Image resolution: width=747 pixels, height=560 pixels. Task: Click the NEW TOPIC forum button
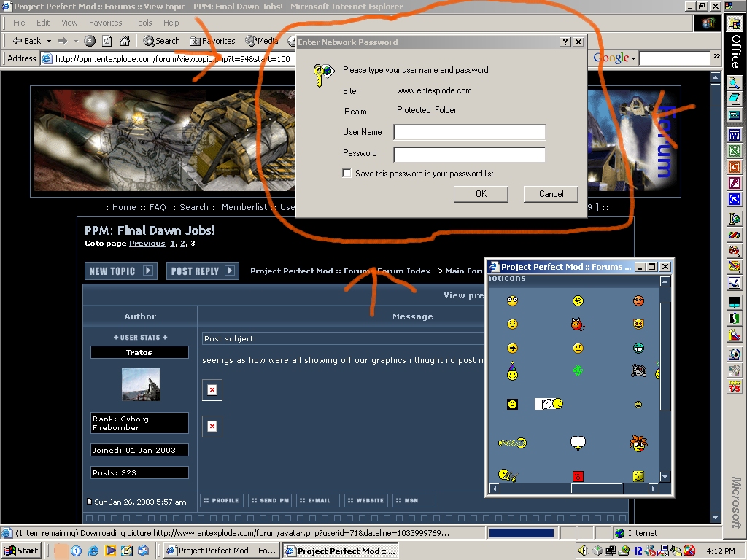pyautogui.click(x=120, y=271)
